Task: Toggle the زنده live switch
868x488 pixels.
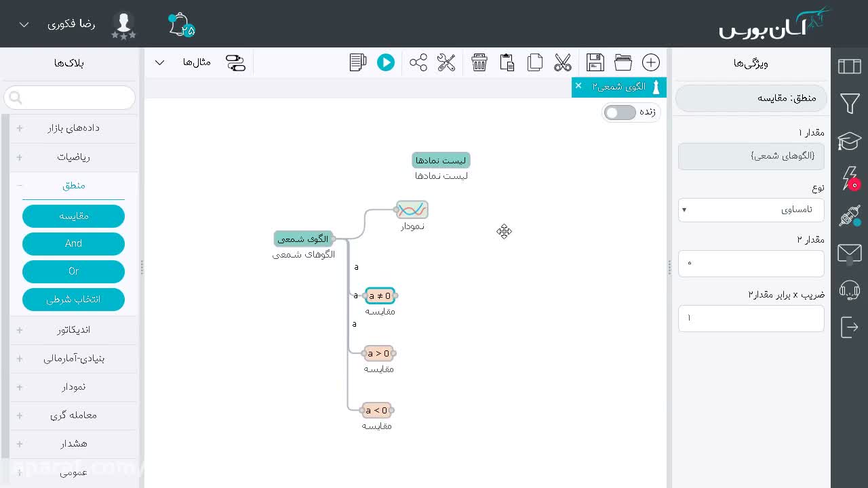Action: [620, 113]
